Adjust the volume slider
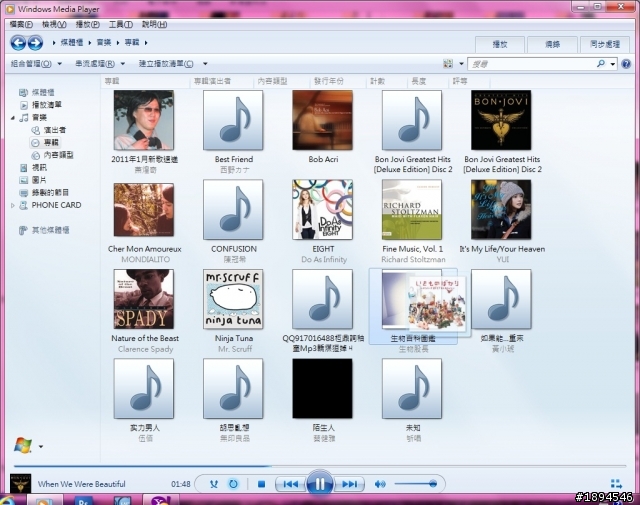The height and width of the screenshot is (505, 640). pos(416,484)
